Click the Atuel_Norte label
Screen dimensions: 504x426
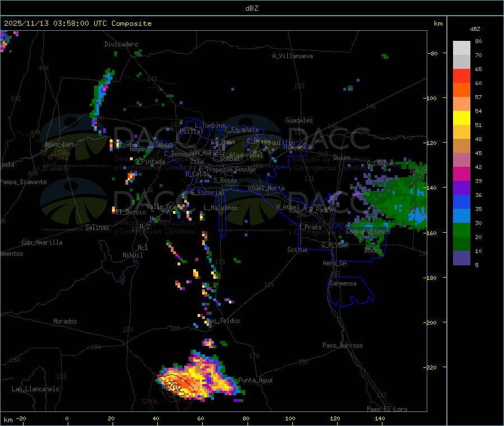(266, 188)
